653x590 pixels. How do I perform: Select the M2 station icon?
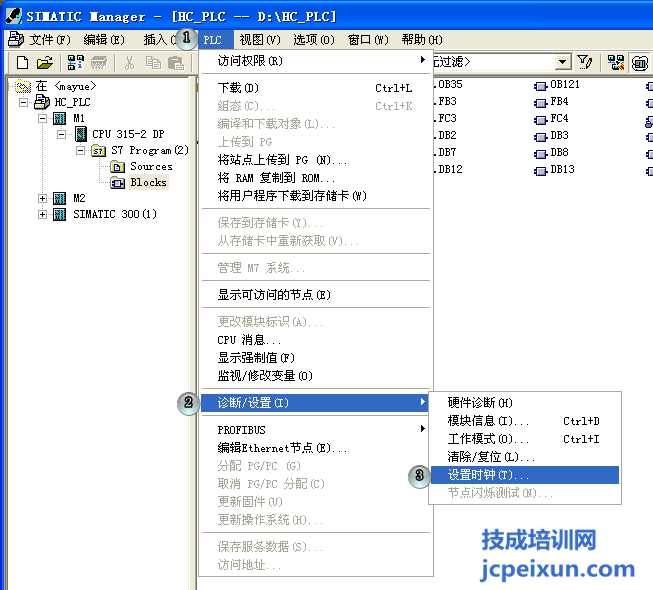(60, 198)
